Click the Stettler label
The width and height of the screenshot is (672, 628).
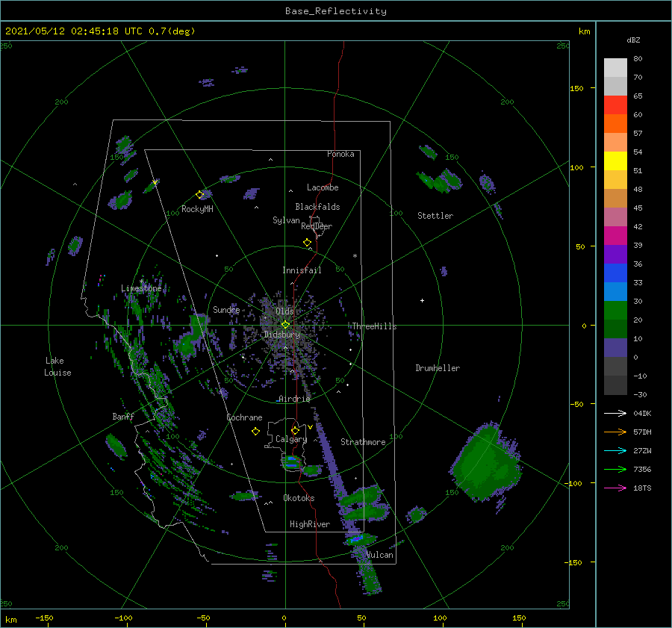pos(435,216)
